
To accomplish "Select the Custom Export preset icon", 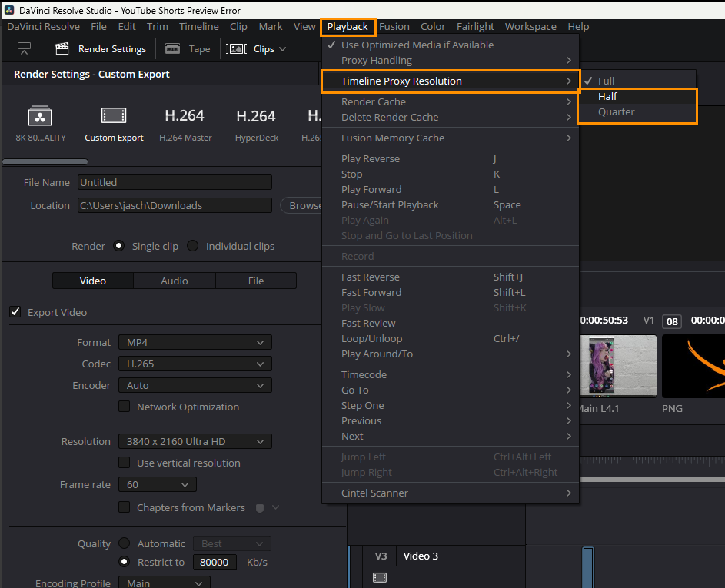I will coord(114,115).
